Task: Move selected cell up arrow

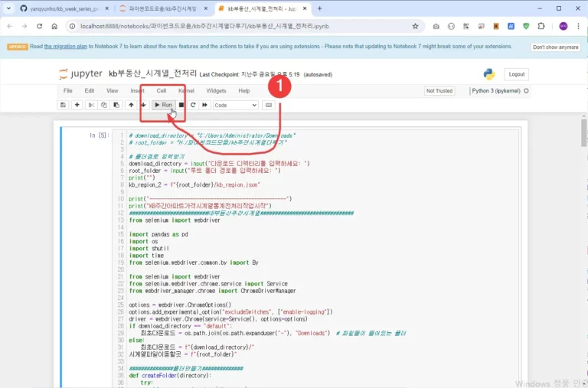Action: pos(131,106)
